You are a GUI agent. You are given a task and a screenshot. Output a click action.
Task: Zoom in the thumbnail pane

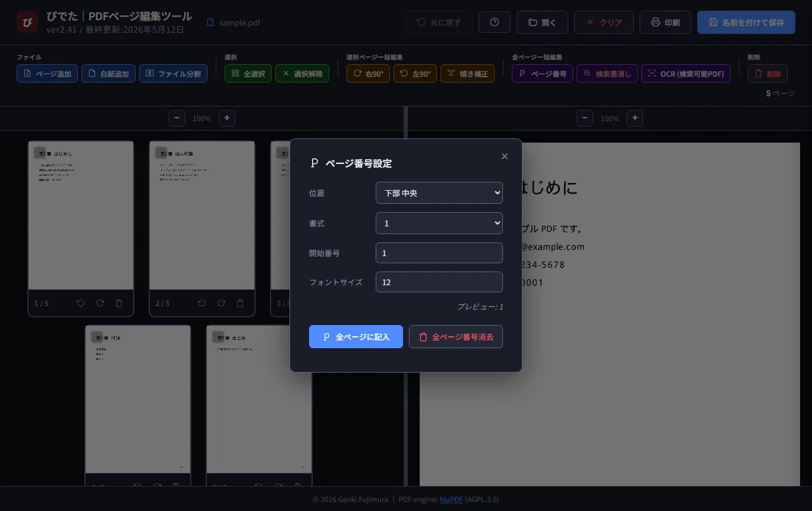coord(227,118)
